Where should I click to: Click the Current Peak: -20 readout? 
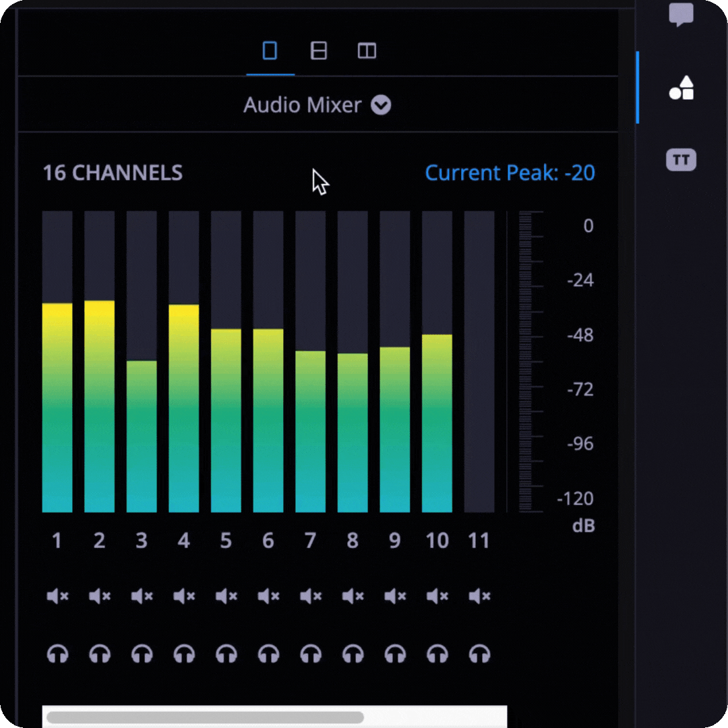510,173
